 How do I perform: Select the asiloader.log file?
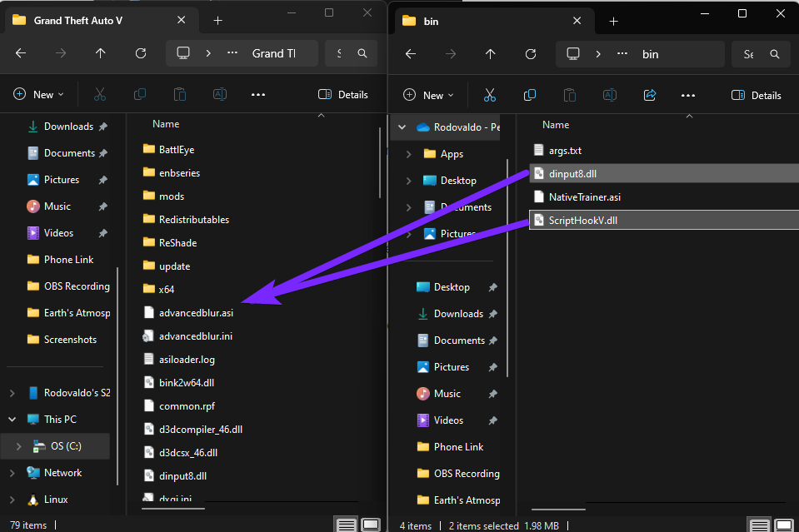point(179,360)
